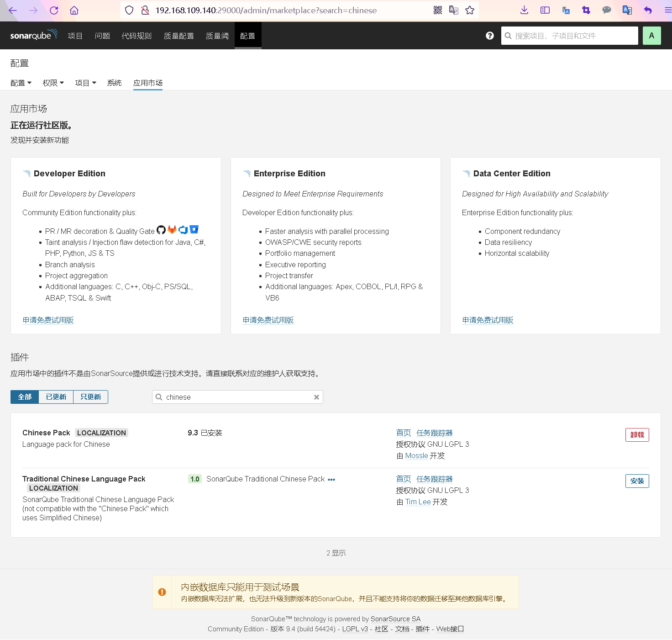Open 插件 footer link
The image size is (672, 640).
(423, 629)
